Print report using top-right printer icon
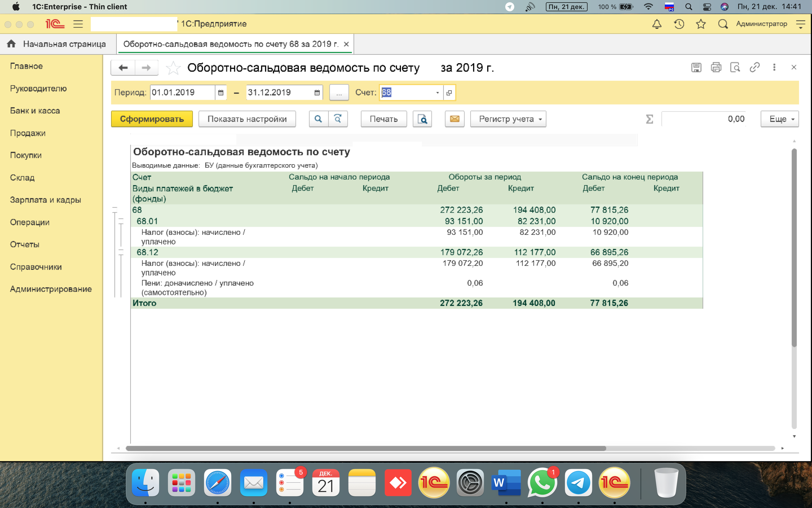The width and height of the screenshot is (812, 508). click(716, 67)
